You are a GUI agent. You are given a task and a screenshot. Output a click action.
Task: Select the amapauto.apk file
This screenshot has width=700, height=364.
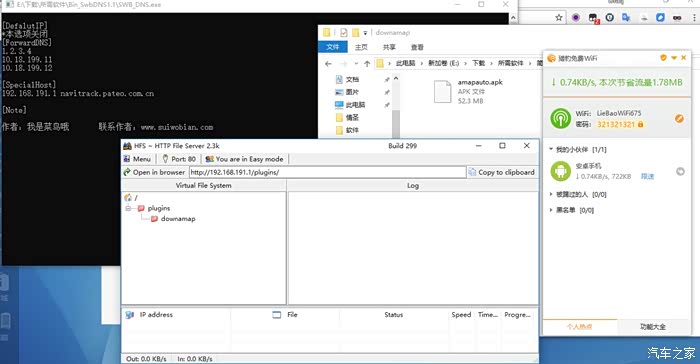[x=469, y=91]
